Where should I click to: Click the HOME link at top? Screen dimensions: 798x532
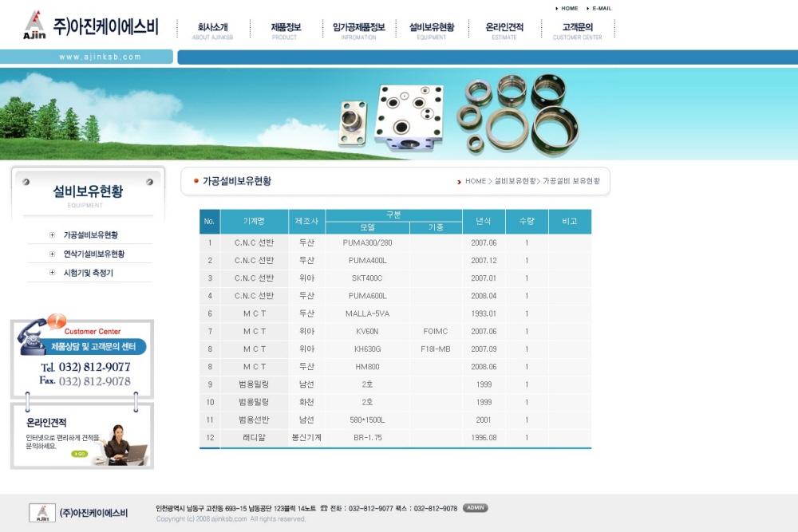coord(569,8)
